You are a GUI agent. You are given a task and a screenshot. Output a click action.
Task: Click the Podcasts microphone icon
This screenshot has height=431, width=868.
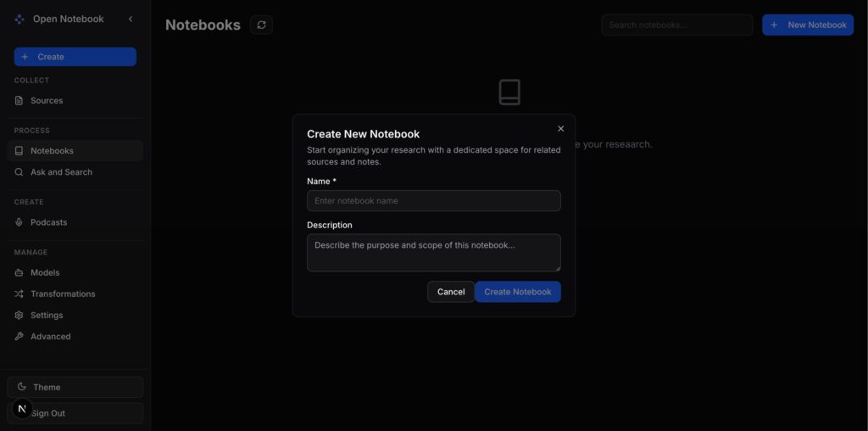tap(19, 222)
